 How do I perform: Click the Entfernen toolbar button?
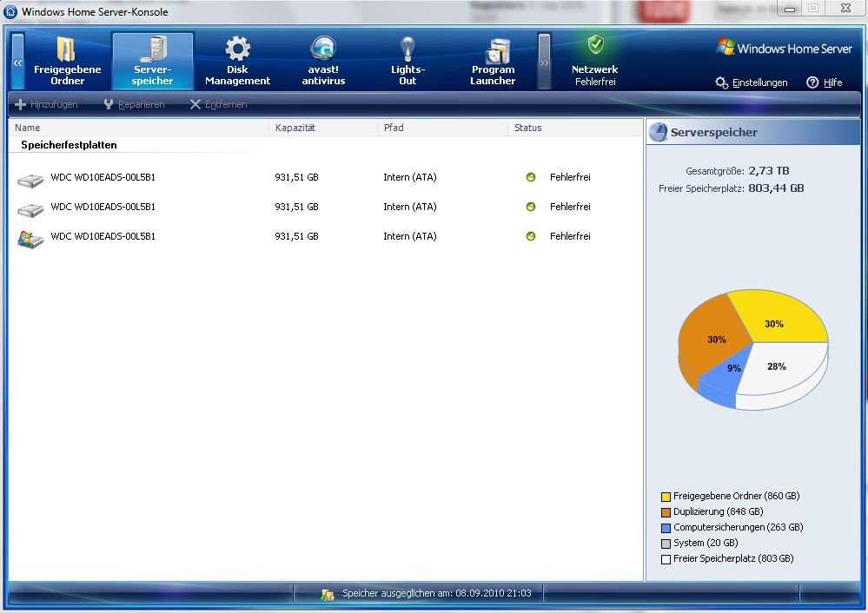pyautogui.click(x=219, y=104)
